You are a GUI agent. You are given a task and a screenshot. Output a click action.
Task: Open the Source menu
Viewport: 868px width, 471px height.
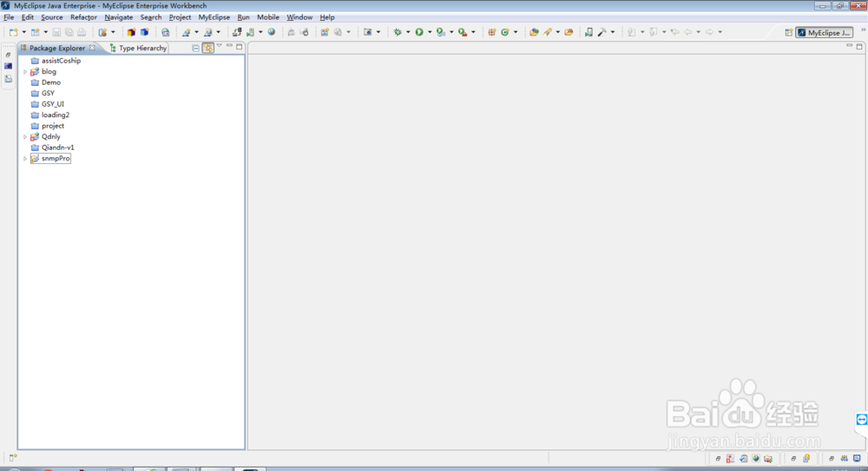click(x=52, y=17)
